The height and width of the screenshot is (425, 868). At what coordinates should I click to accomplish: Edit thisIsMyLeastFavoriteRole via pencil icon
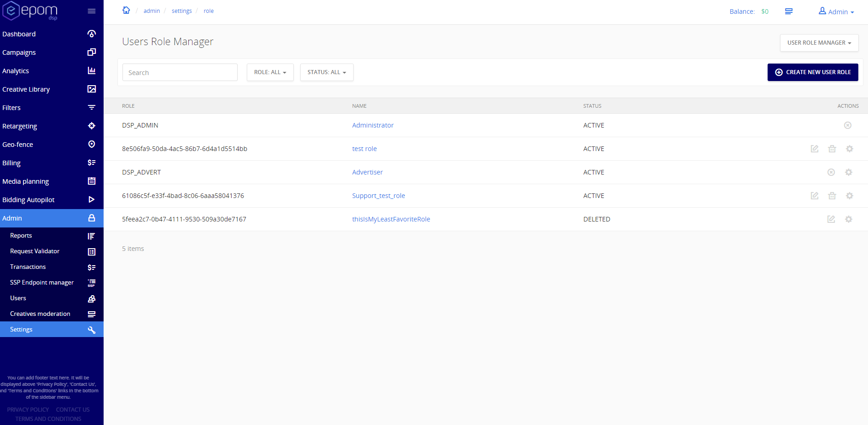831,219
